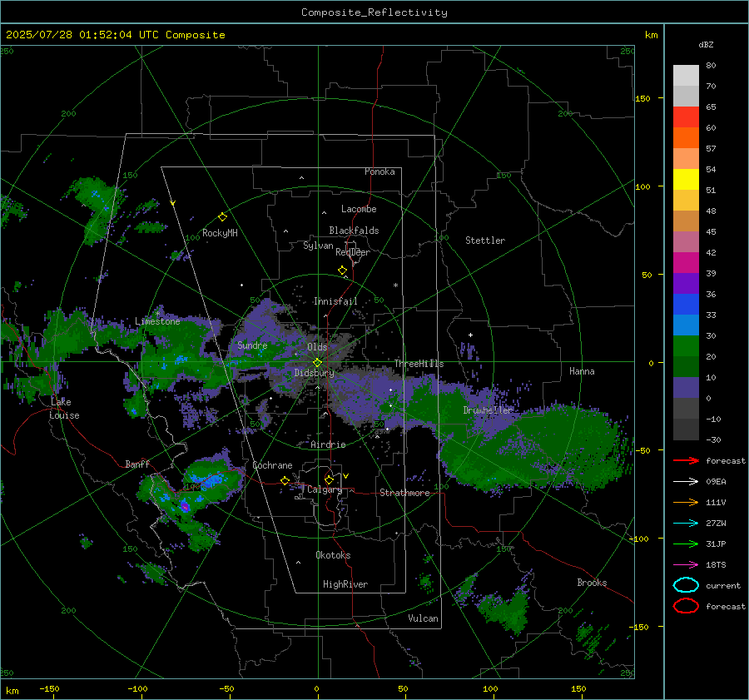Image resolution: width=749 pixels, height=700 pixels.
Task: Click the HighRiver city label
Action: coord(345,584)
